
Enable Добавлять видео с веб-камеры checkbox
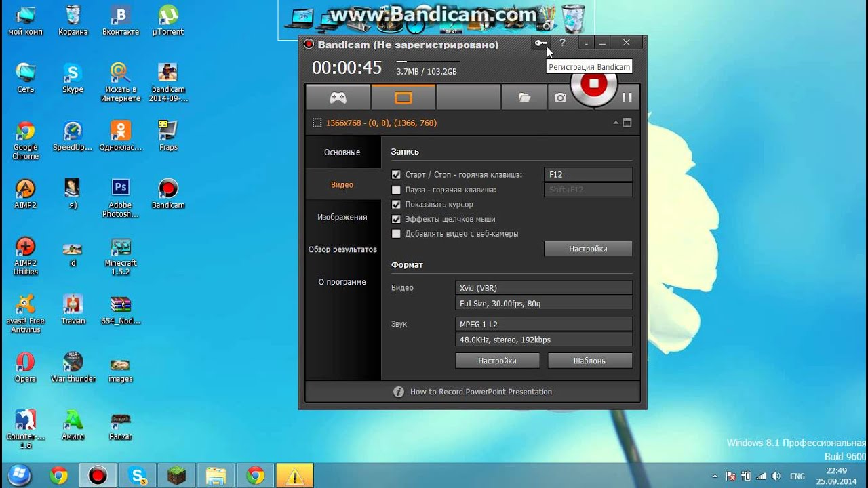click(396, 234)
